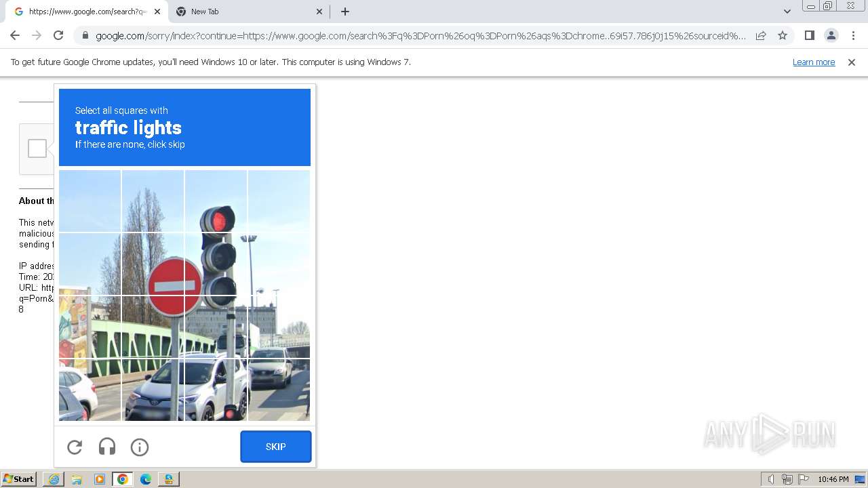Viewport: 868px width, 488px height.
Task: Open Action Center flag icon
Action: (803, 479)
